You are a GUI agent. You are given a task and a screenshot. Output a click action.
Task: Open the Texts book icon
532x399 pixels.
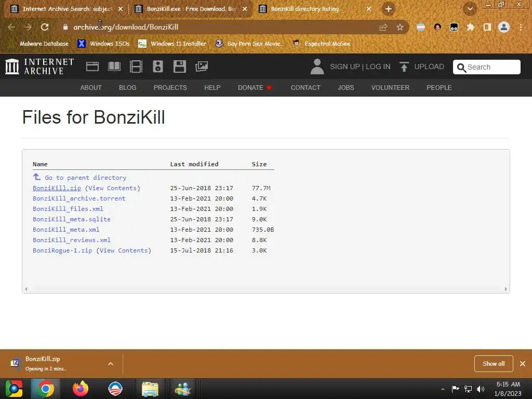coord(114,66)
